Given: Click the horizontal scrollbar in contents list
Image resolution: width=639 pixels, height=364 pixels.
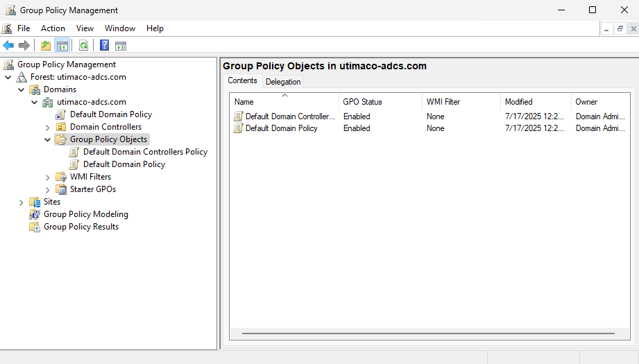Looking at the screenshot, I should 427,333.
